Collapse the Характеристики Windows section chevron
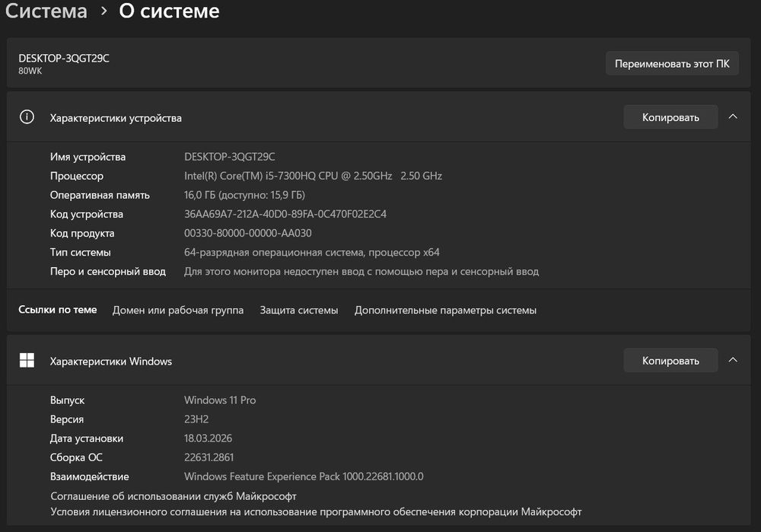The width and height of the screenshot is (761, 532). pos(733,360)
